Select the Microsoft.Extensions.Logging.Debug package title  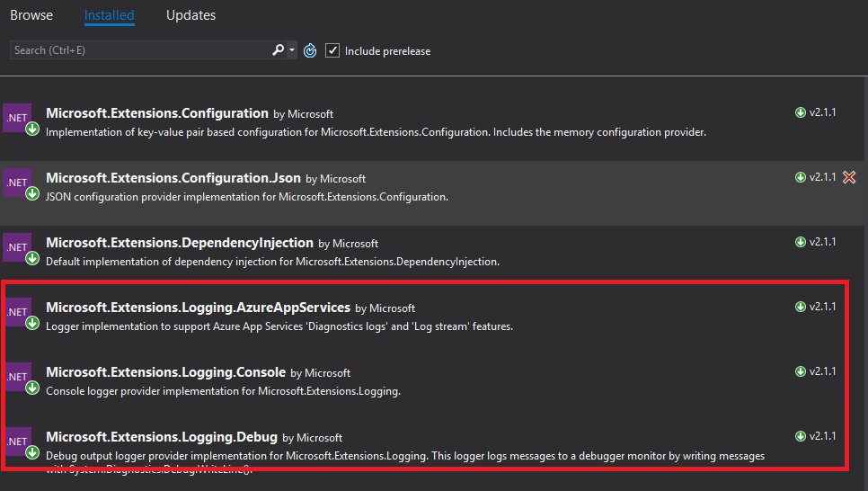point(162,437)
